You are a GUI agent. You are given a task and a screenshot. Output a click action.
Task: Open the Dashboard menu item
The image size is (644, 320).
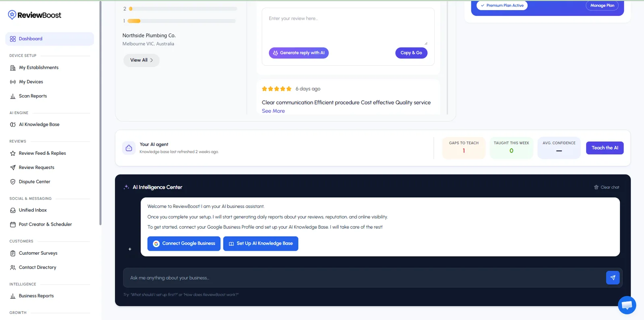coord(50,39)
